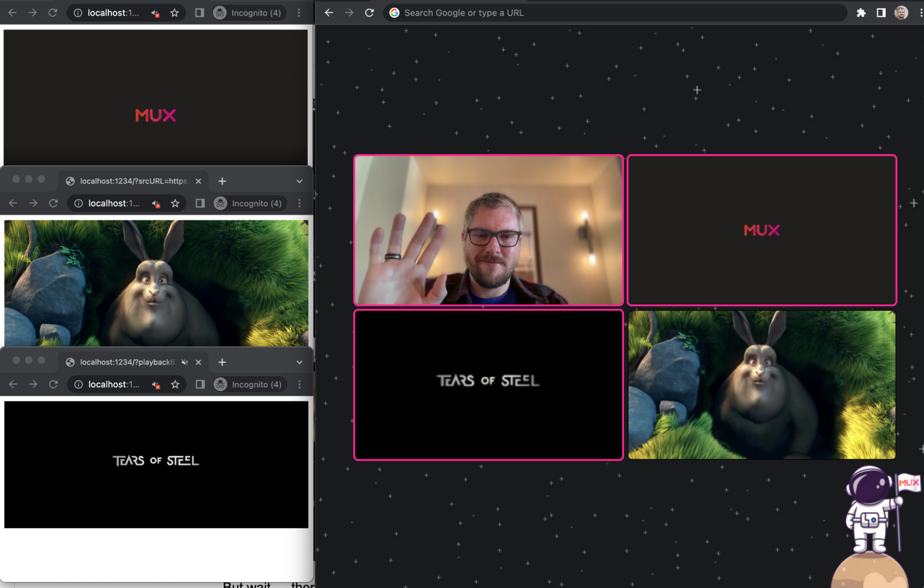Screen dimensions: 924x588
Task: Expand the tab search chevron in the srcURL window
Action: 299,181
